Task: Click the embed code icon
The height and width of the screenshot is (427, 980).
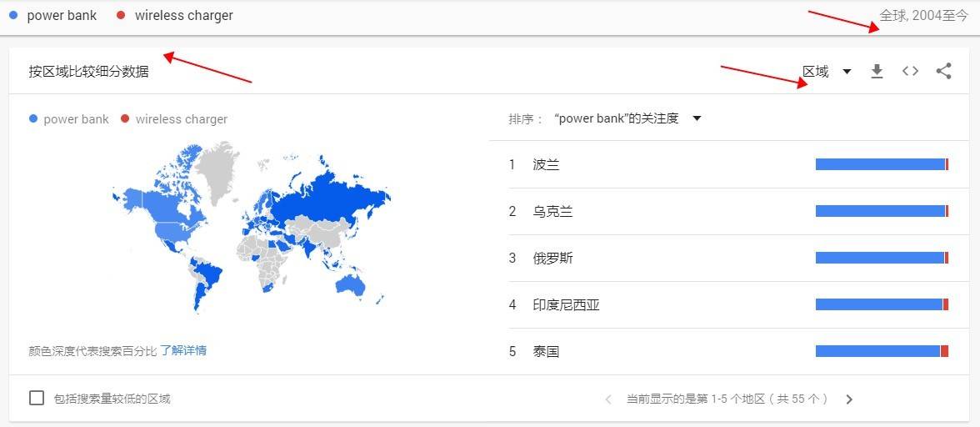Action: click(910, 72)
